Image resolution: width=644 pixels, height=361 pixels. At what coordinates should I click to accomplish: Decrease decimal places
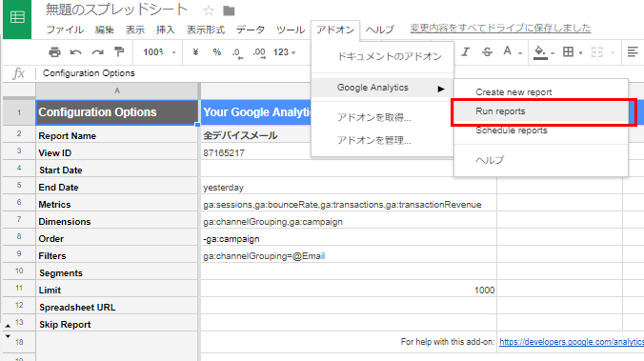[238, 53]
